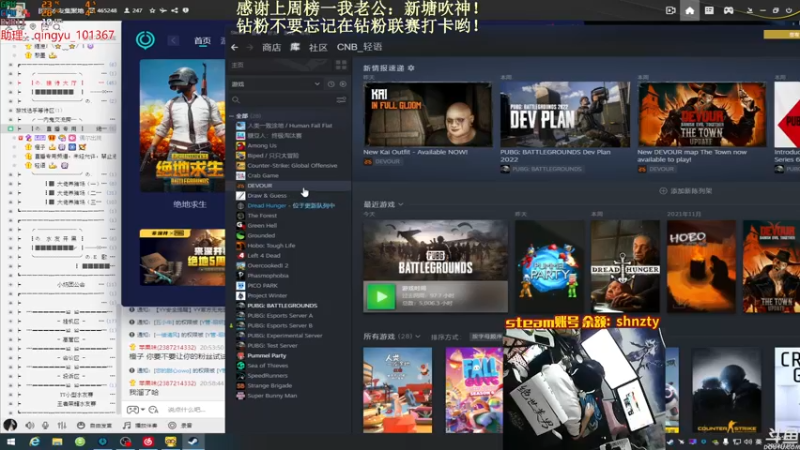The width and height of the screenshot is (800, 450).
Task: Open HOBO recent game cover
Action: (701, 266)
